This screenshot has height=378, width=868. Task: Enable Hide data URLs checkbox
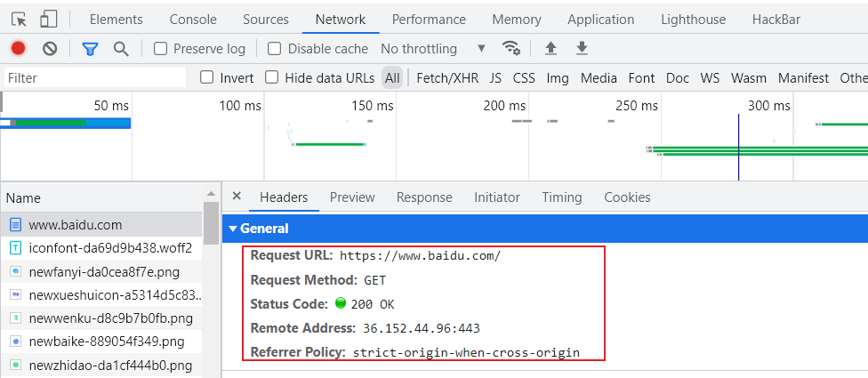(x=272, y=77)
